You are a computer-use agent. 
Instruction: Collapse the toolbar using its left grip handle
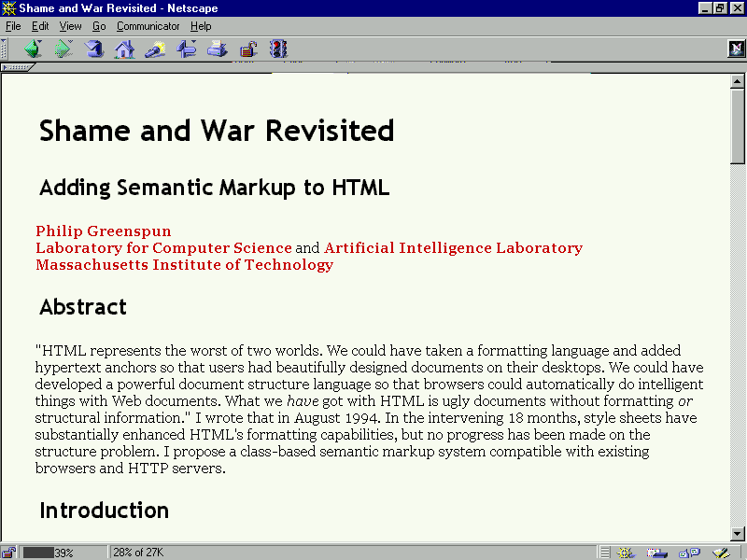(x=7, y=49)
